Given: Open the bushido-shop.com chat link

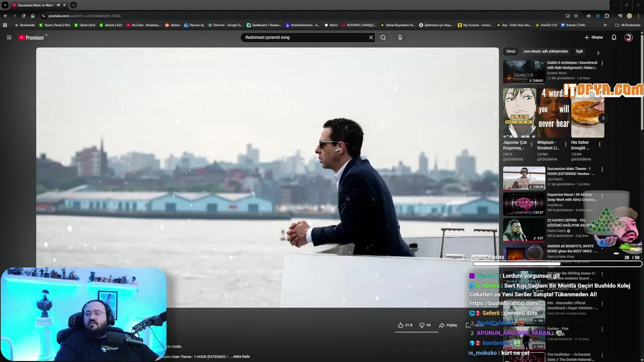Looking at the screenshot, I should (x=504, y=303).
